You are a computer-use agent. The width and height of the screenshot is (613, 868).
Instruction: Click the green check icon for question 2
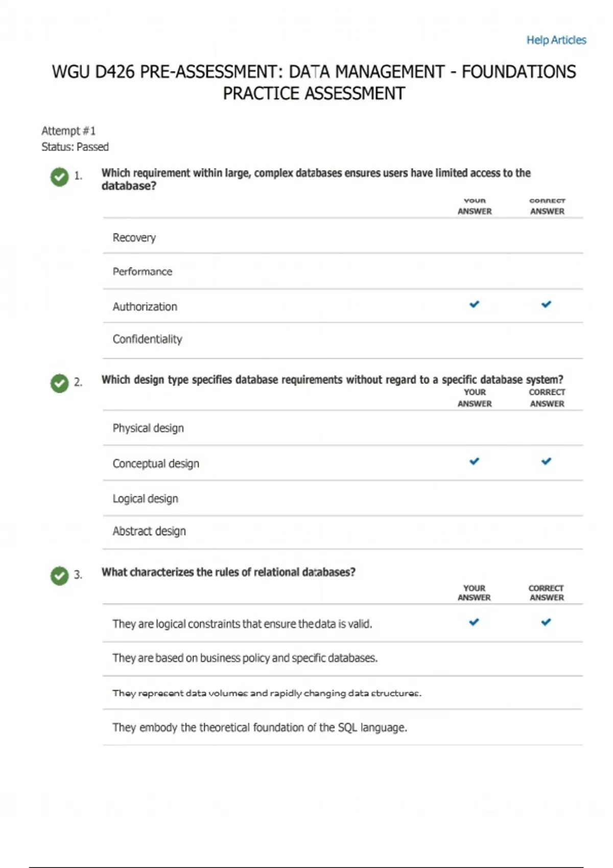59,383
